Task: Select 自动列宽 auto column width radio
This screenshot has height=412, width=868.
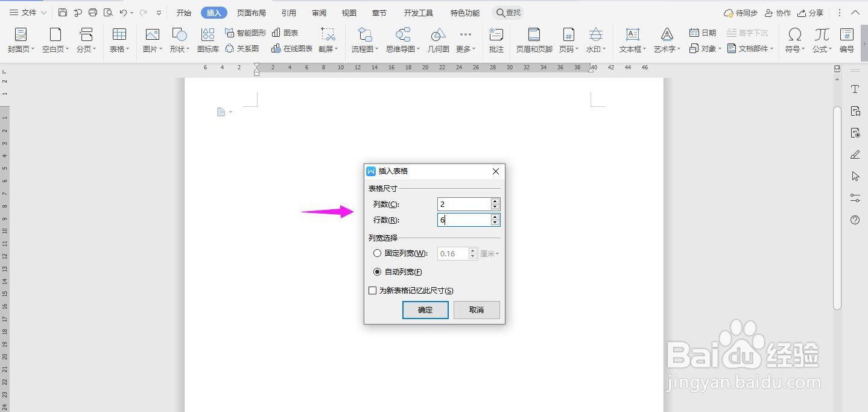Action: tap(378, 272)
